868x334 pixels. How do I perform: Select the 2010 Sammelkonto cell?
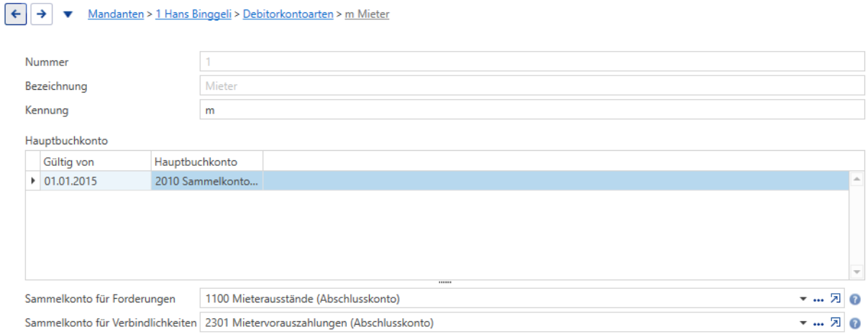click(207, 181)
